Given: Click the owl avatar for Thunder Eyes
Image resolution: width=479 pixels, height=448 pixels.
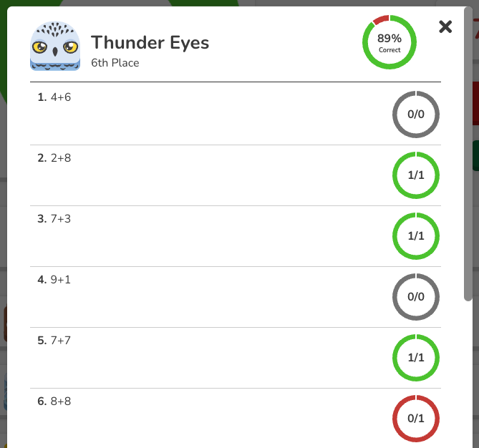Looking at the screenshot, I should click(55, 46).
